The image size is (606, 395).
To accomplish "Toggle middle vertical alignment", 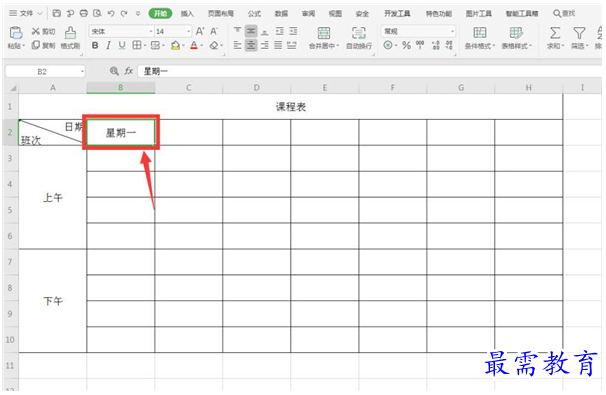I will [251, 31].
